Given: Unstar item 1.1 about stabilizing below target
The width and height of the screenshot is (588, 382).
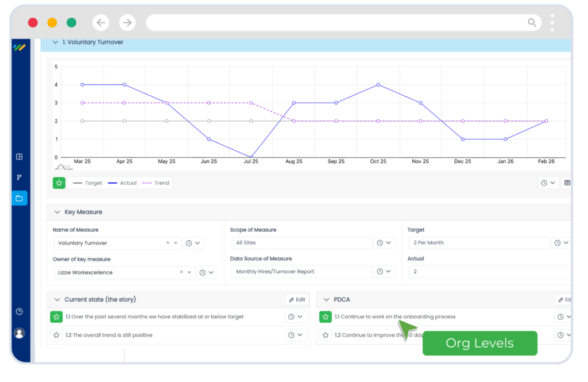Looking at the screenshot, I should pos(56,317).
